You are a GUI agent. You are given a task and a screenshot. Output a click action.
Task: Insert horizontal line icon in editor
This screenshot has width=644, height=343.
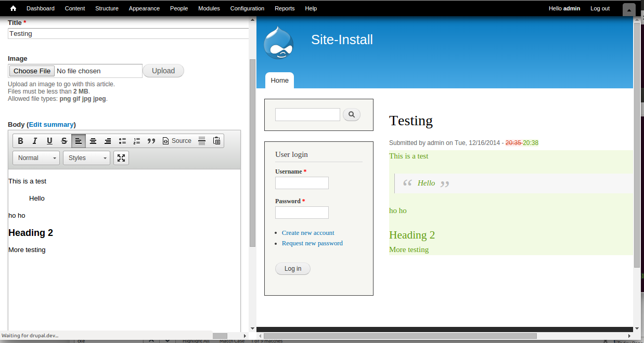pos(202,141)
